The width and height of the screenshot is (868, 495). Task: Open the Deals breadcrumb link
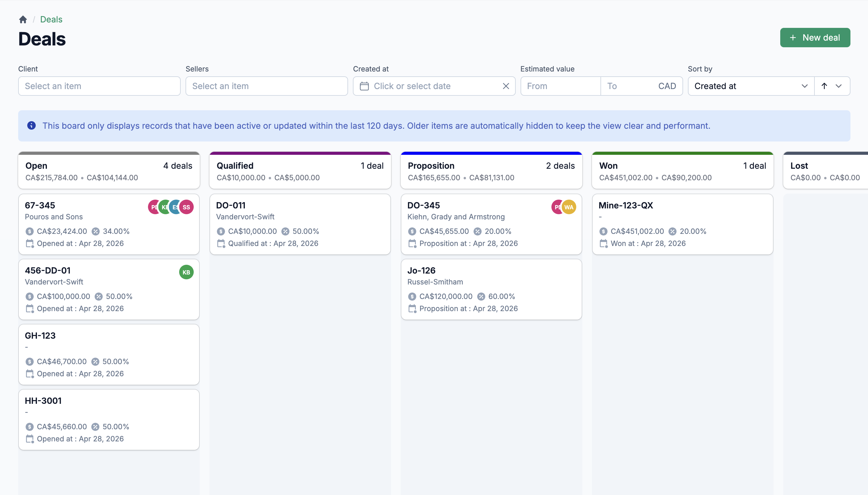click(51, 19)
